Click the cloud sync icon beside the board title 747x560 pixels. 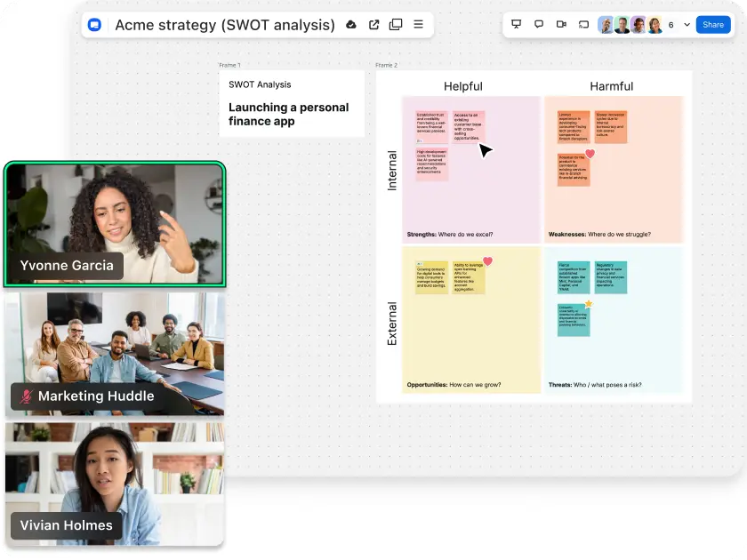(351, 25)
